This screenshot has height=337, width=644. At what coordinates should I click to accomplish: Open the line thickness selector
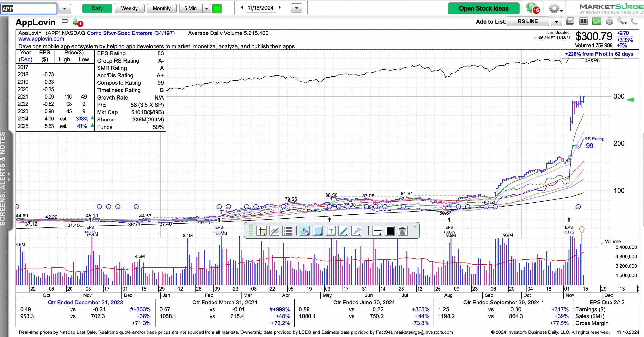(x=377, y=231)
